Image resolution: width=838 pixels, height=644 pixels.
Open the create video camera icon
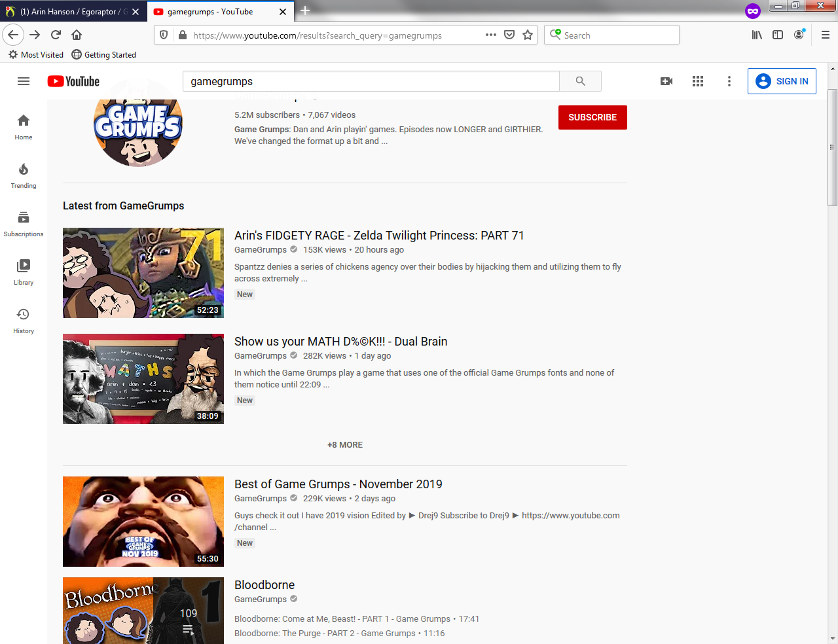[666, 81]
